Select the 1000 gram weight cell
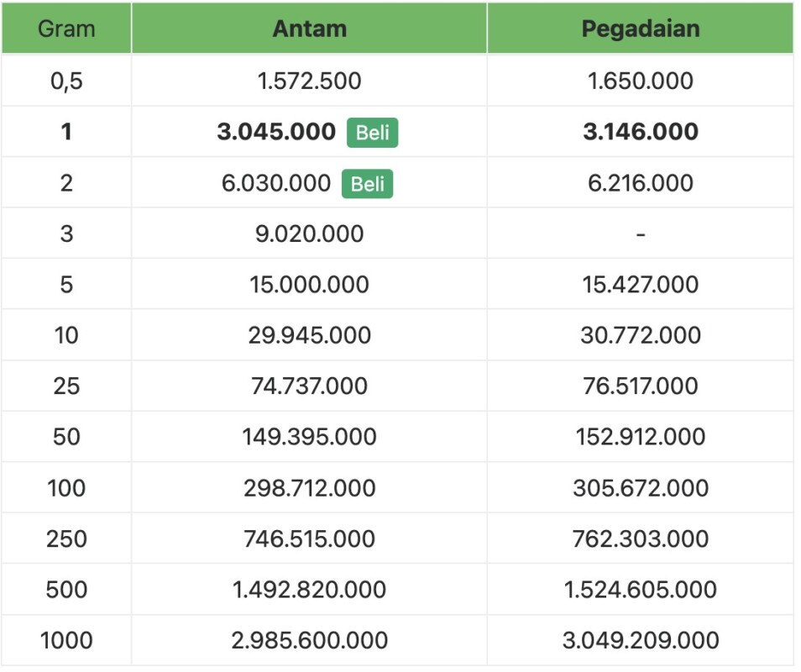Image resolution: width=801 pixels, height=672 pixels. click(x=66, y=641)
